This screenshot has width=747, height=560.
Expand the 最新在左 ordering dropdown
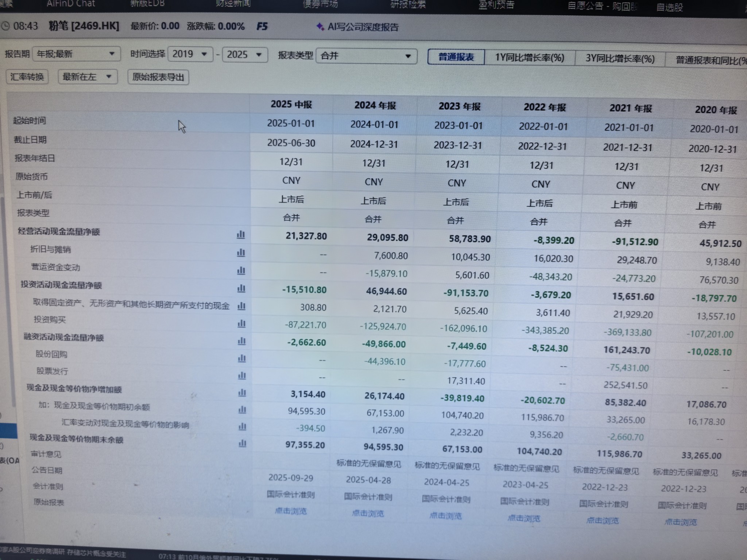coord(87,77)
